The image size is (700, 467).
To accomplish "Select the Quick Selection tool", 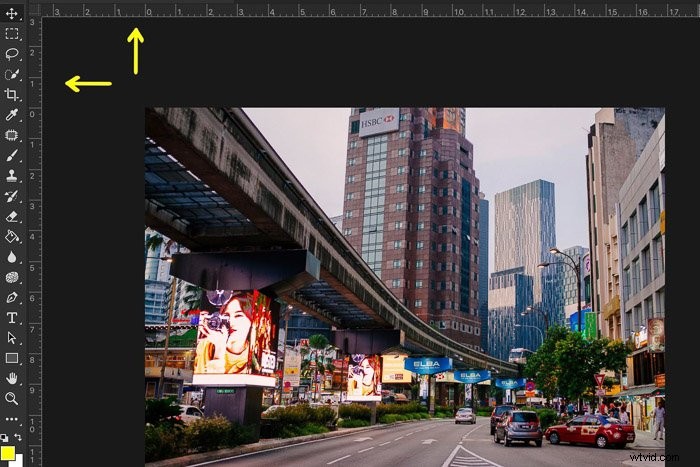I will 12,74.
